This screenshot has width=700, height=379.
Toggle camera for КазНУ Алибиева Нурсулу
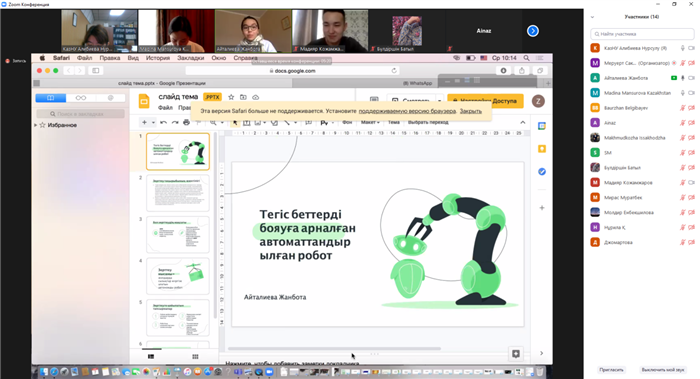point(691,48)
